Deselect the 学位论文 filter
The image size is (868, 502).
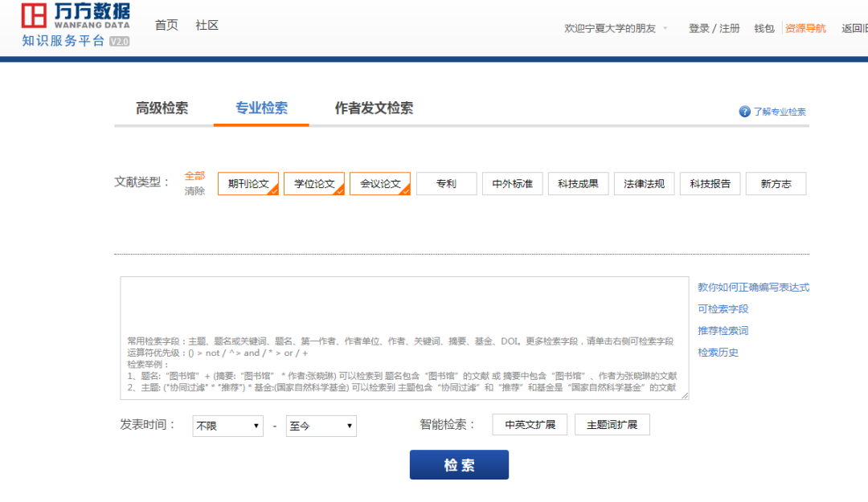click(313, 183)
